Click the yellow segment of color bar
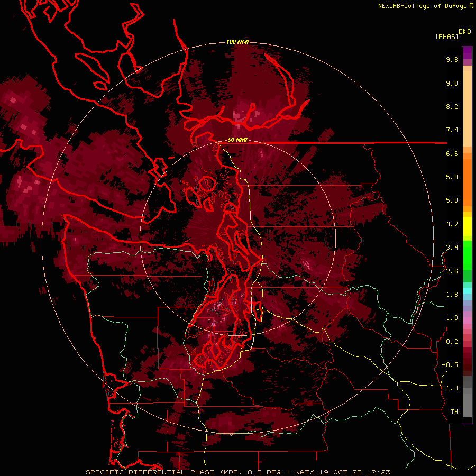Image resolution: width=476 pixels, height=476 pixels. [467, 226]
